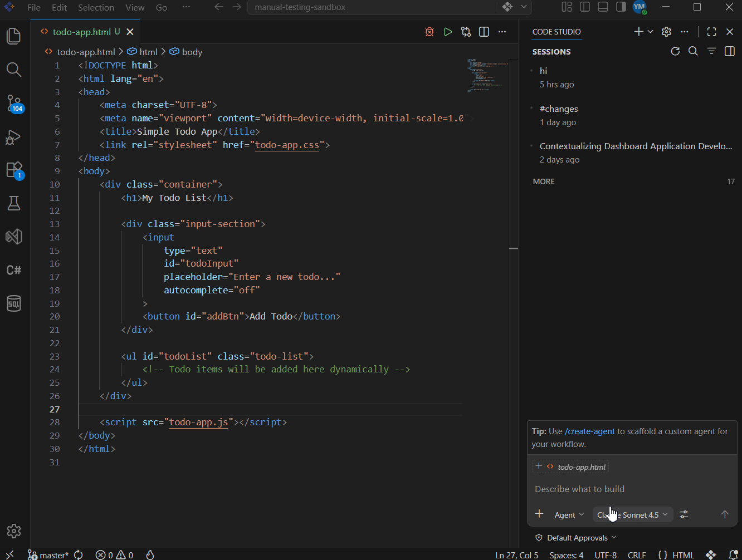Open Run and Debug view
Image resolution: width=742 pixels, height=560 pixels.
coord(14,137)
